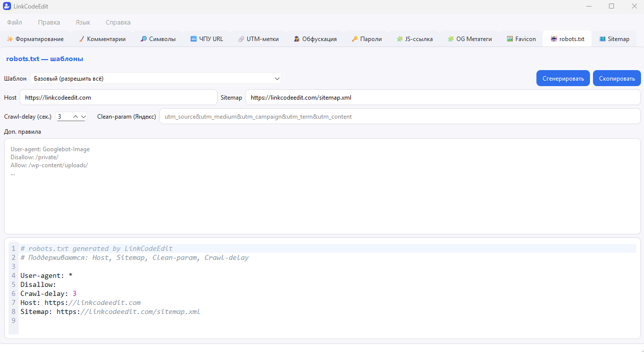Image resolution: width=644 pixels, height=352 pixels.
Task: Switch to the OG Метатеги tab
Action: (x=470, y=39)
